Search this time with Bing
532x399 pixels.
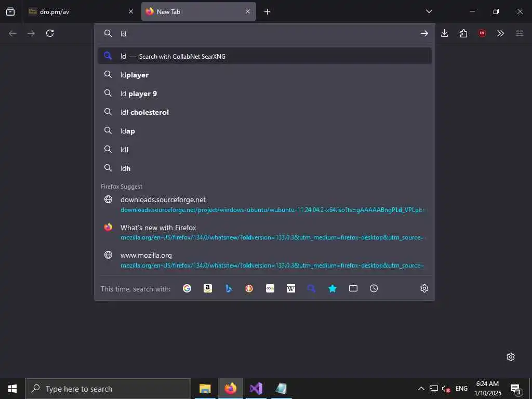pos(229,288)
